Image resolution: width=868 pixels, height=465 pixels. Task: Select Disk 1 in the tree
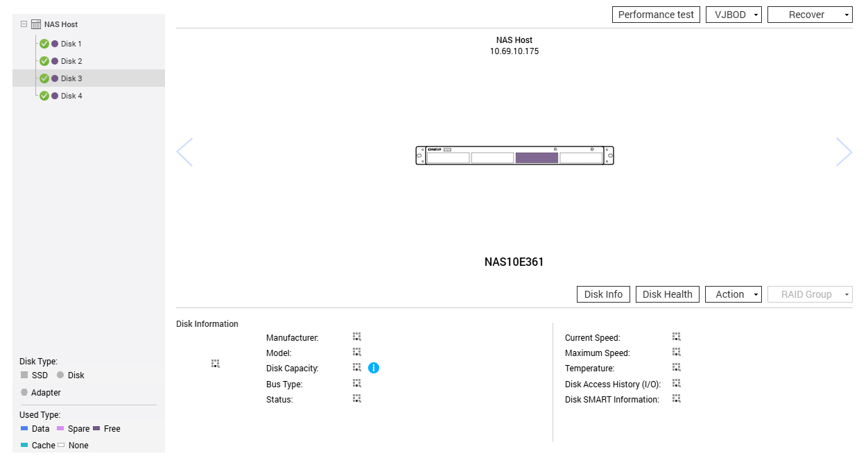coord(71,44)
